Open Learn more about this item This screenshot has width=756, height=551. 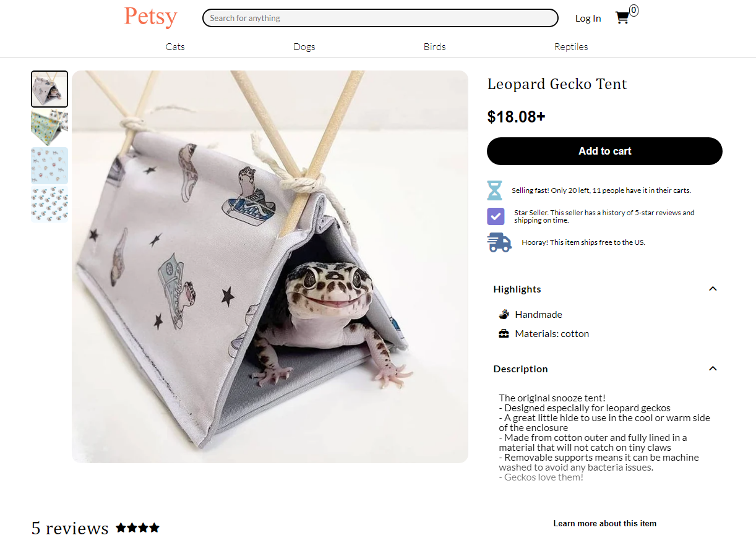tap(604, 523)
